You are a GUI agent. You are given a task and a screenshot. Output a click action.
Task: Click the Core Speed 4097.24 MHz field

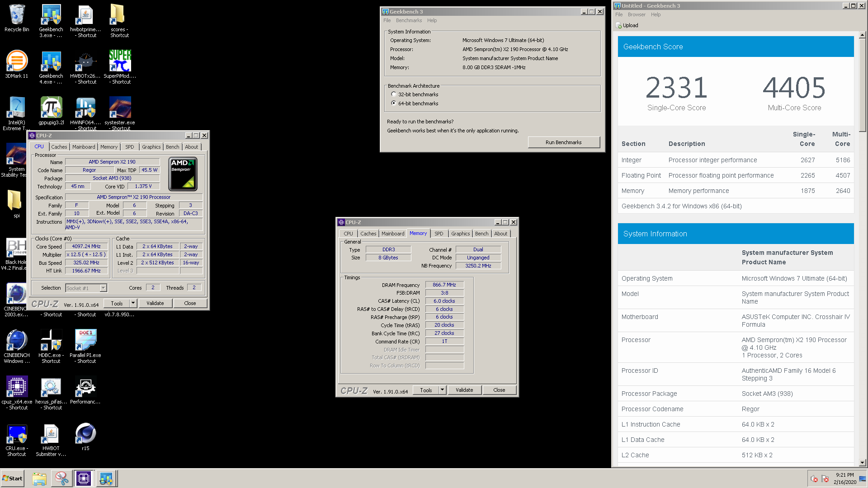click(86, 246)
